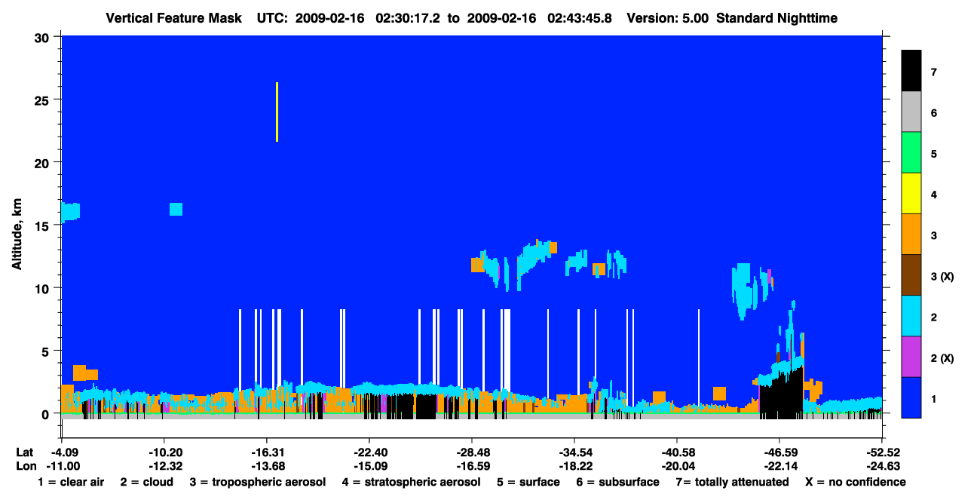The image size is (980, 503).
Task: Click the 'Version: 5.00' text
Action: [x=667, y=18]
